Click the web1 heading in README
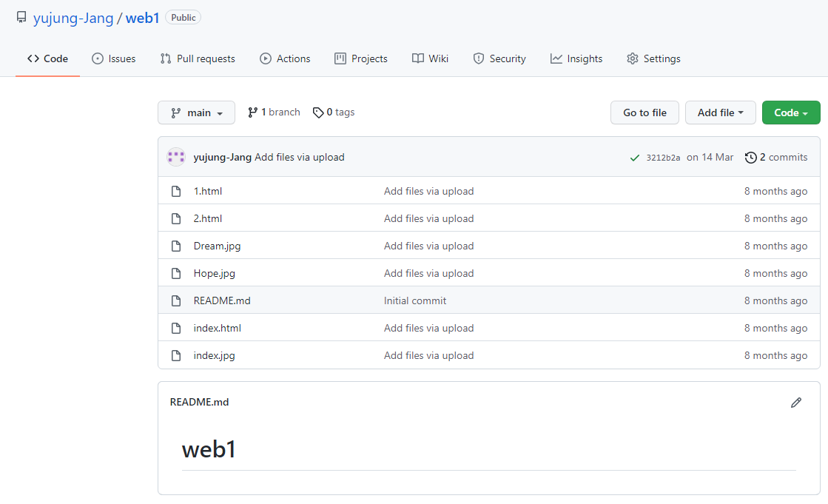The image size is (828, 504). point(209,449)
